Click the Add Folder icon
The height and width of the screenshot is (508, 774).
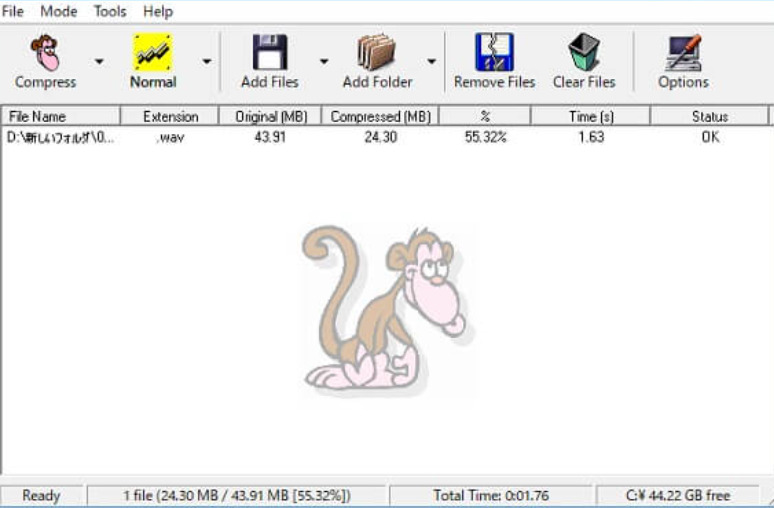point(377,52)
